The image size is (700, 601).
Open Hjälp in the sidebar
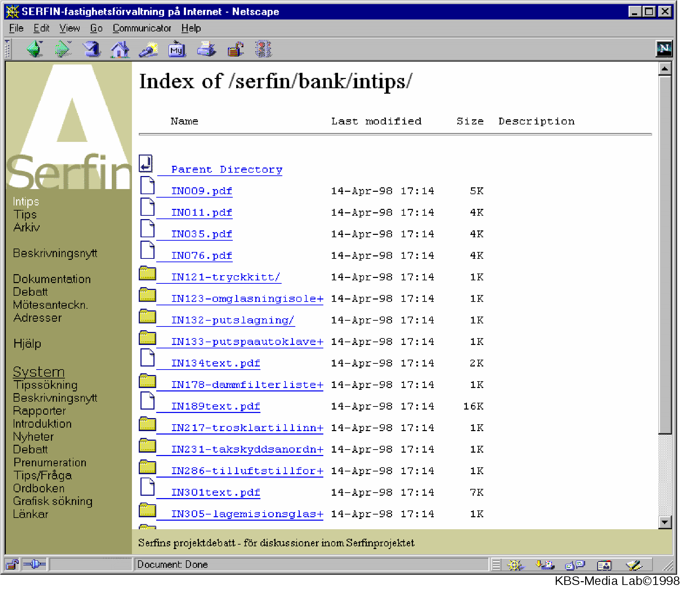[27, 344]
